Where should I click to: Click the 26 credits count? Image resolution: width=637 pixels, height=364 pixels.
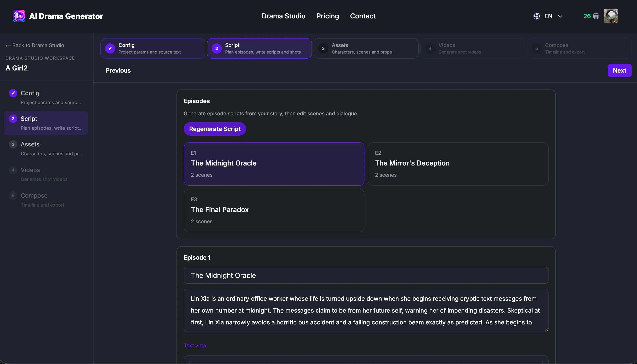pyautogui.click(x=587, y=16)
